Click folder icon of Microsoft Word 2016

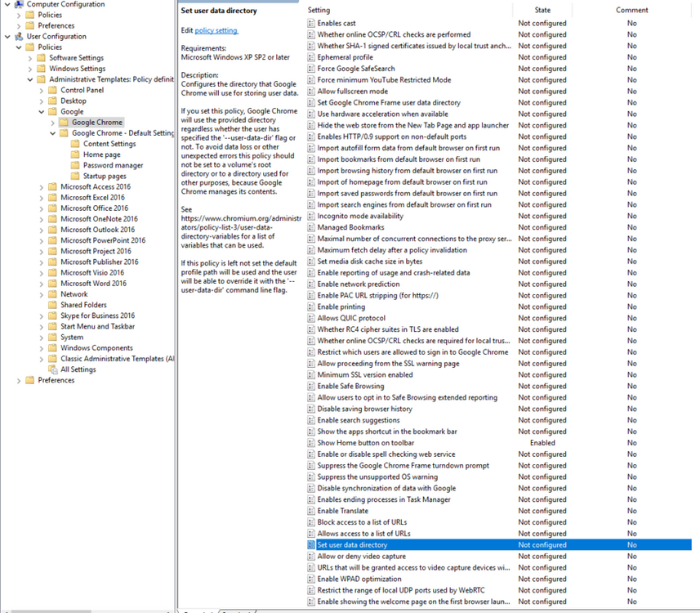[52, 284]
